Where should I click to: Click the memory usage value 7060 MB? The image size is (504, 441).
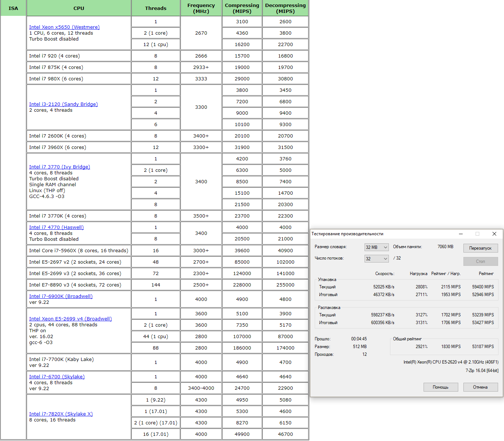pos(445,247)
